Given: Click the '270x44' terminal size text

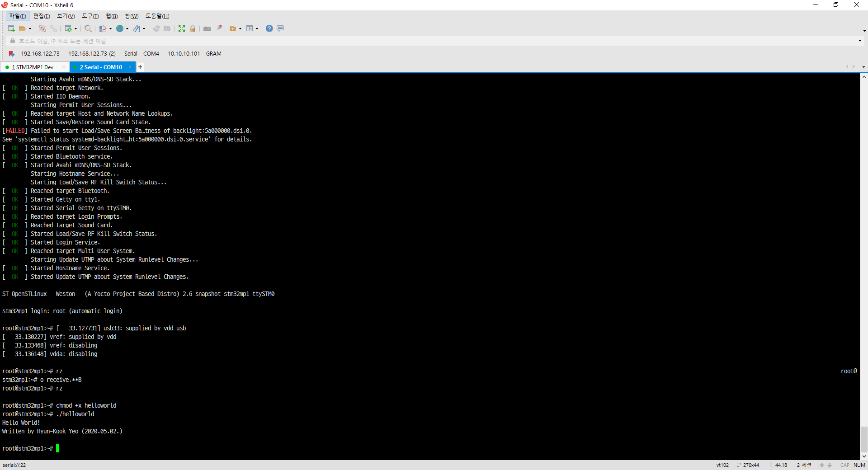Looking at the screenshot, I should pyautogui.click(x=751, y=465).
